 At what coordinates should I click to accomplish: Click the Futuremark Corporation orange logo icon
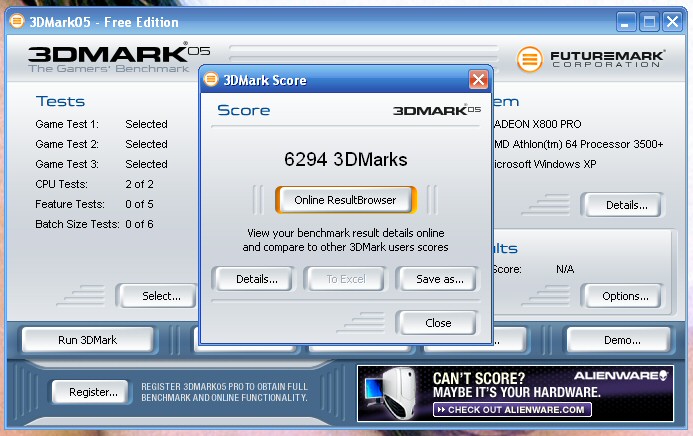[529, 59]
